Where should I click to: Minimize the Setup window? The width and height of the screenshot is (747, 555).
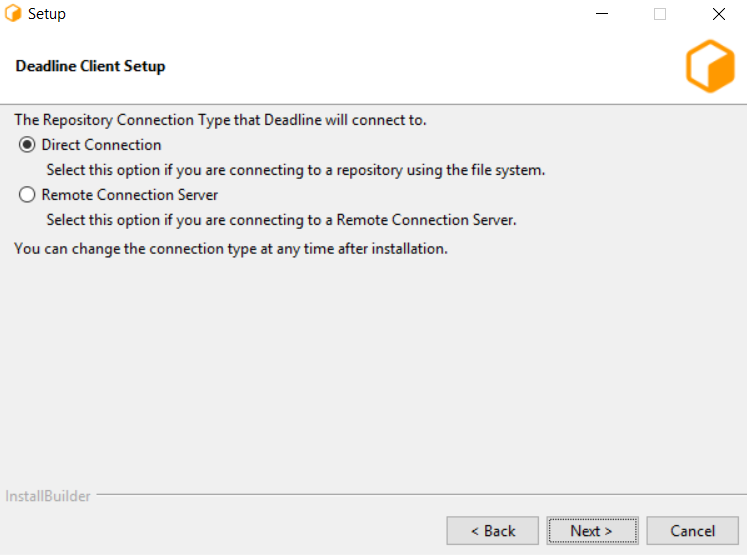click(x=602, y=15)
